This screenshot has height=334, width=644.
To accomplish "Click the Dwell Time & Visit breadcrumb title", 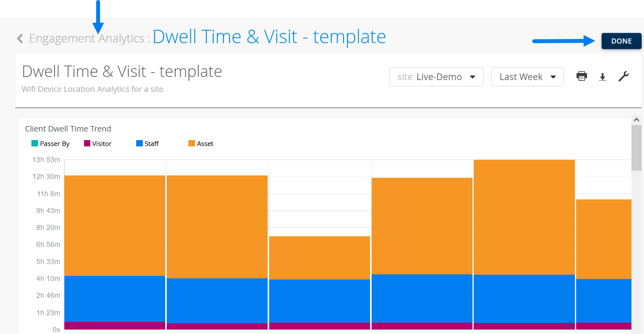I will click(x=269, y=37).
